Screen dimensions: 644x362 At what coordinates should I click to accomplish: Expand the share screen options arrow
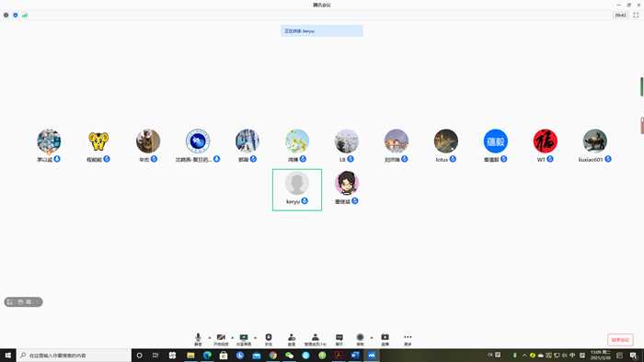tap(256, 338)
